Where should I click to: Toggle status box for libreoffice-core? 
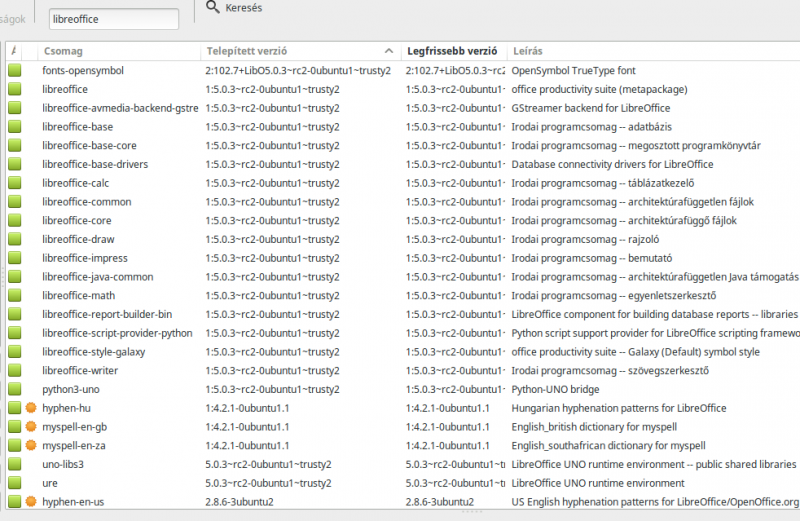(x=15, y=220)
